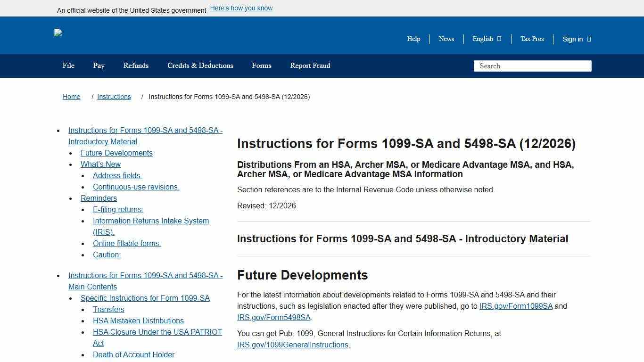Screen dimensions: 644x362
Task: Select the Forms navigation item
Action: pos(262,66)
